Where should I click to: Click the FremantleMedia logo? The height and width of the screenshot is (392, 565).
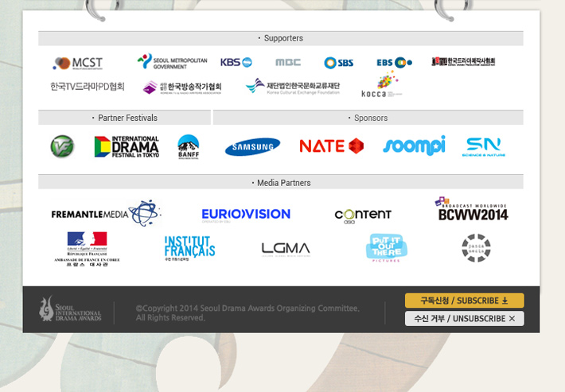tap(106, 213)
